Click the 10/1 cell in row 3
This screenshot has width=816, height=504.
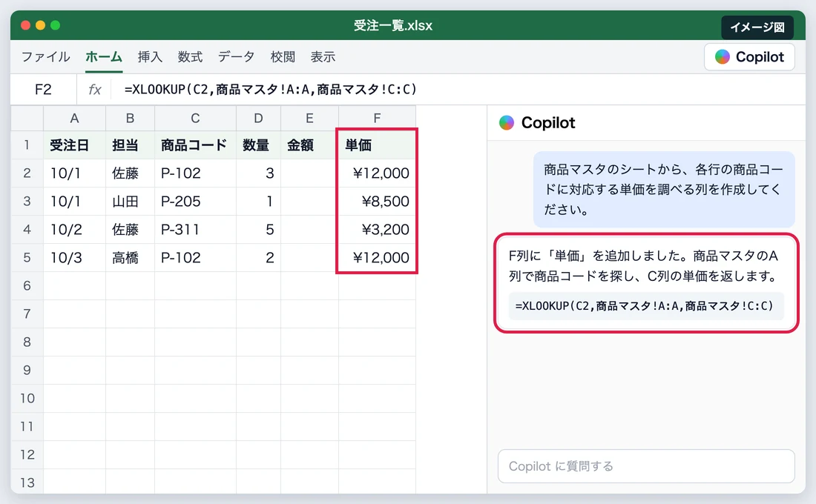74,201
